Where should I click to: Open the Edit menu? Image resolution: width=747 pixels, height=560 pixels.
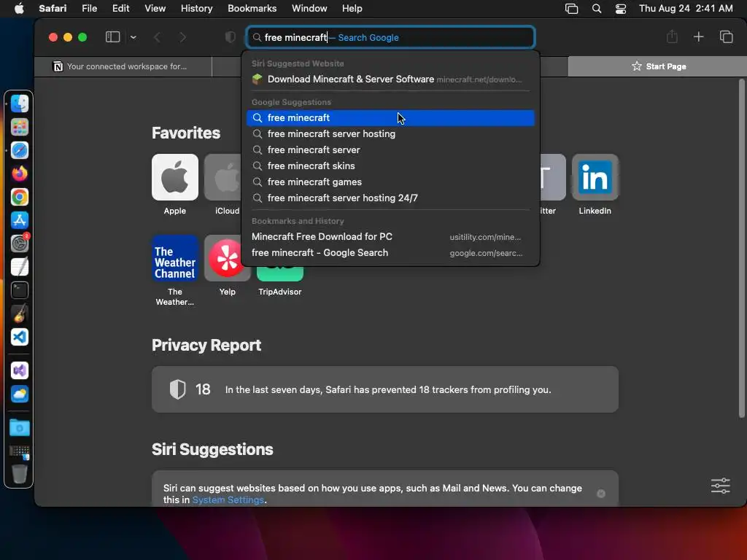(x=120, y=8)
